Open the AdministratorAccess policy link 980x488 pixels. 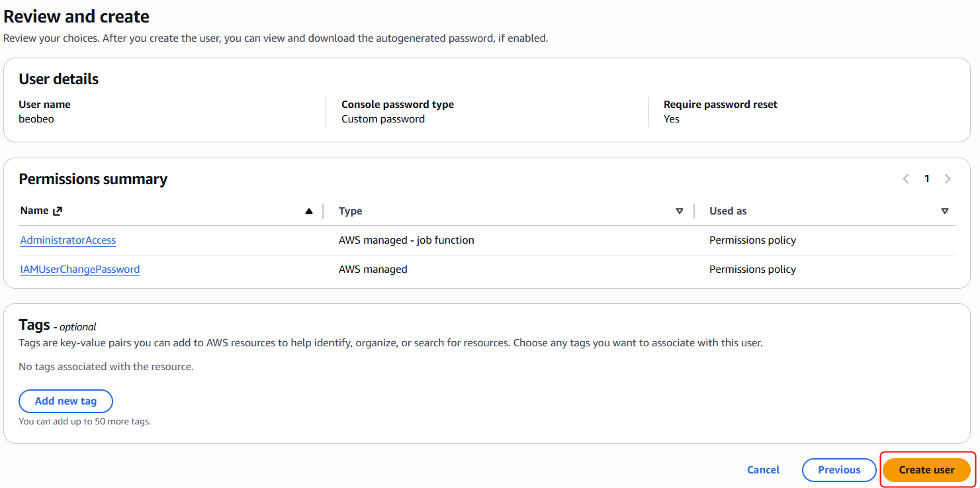[68, 240]
